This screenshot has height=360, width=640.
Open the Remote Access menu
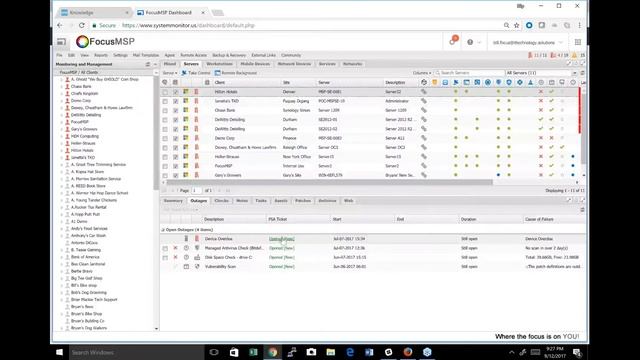click(x=193, y=55)
